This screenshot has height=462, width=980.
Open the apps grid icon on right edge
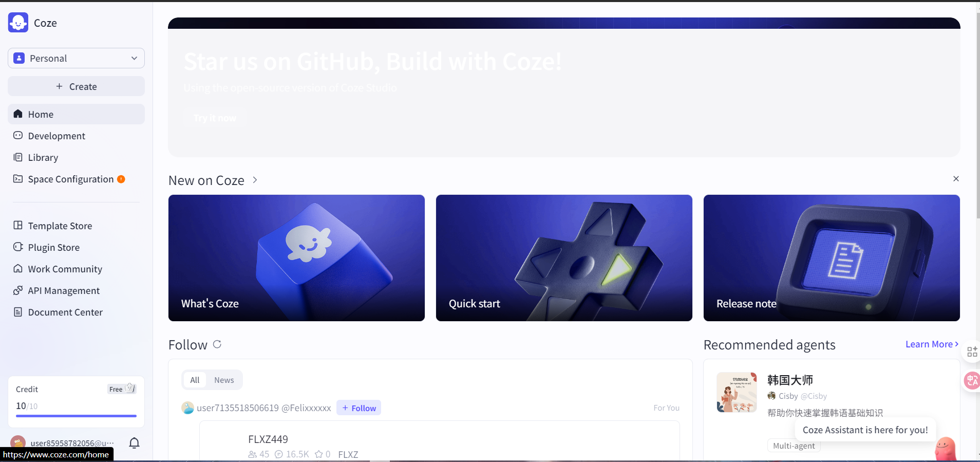(972, 352)
